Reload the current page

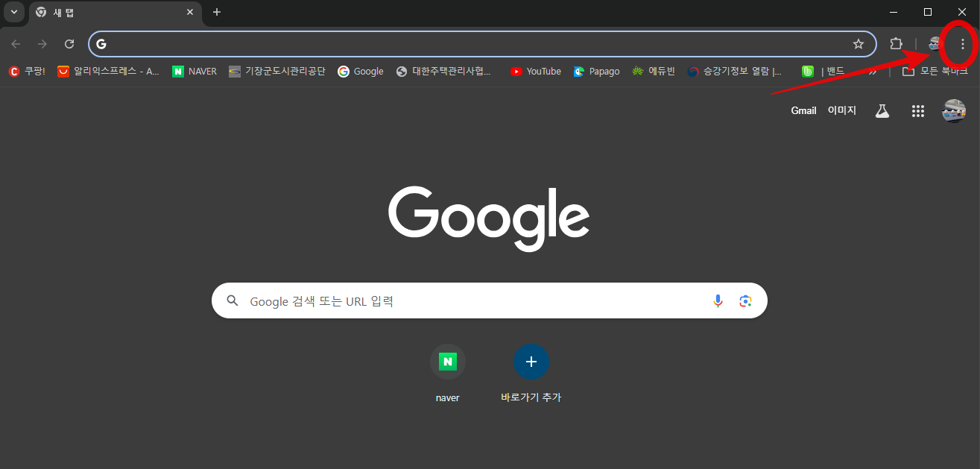pyautogui.click(x=69, y=44)
